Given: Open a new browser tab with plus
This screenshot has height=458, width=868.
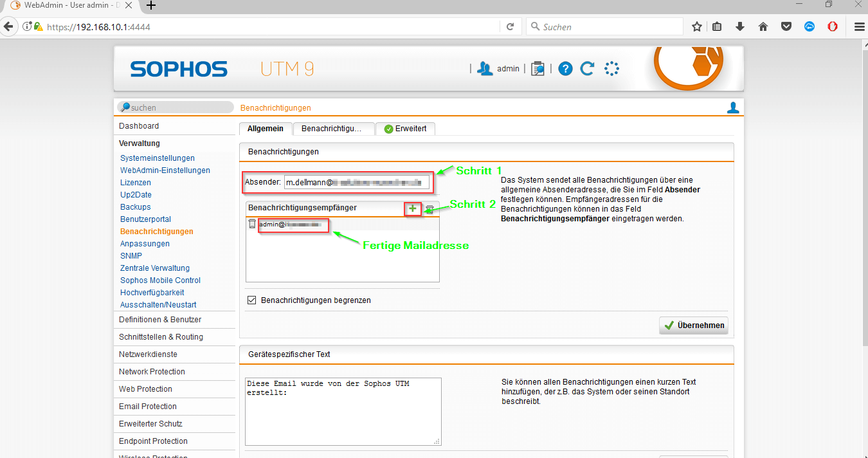Looking at the screenshot, I should pos(151,5).
